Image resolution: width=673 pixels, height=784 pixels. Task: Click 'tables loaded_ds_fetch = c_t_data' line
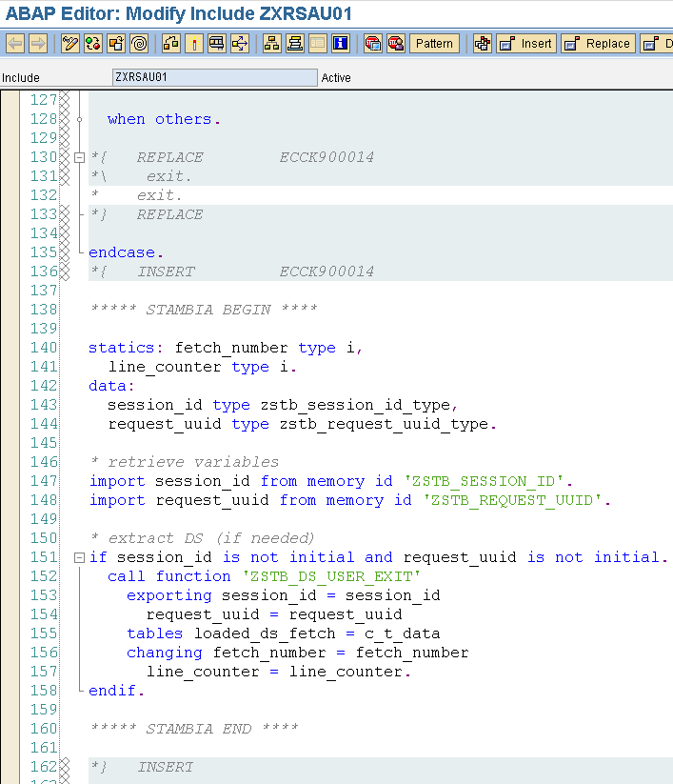point(284,633)
